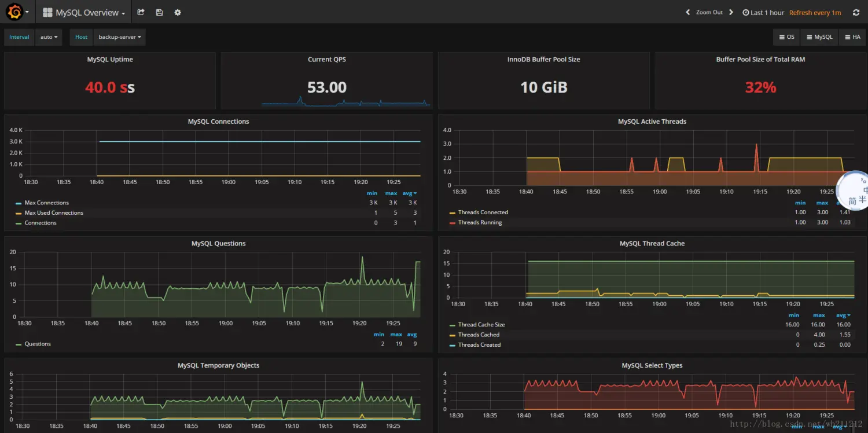Toggle the Threads Cached legend series
Viewport: 868px width, 433px height.
pos(479,335)
